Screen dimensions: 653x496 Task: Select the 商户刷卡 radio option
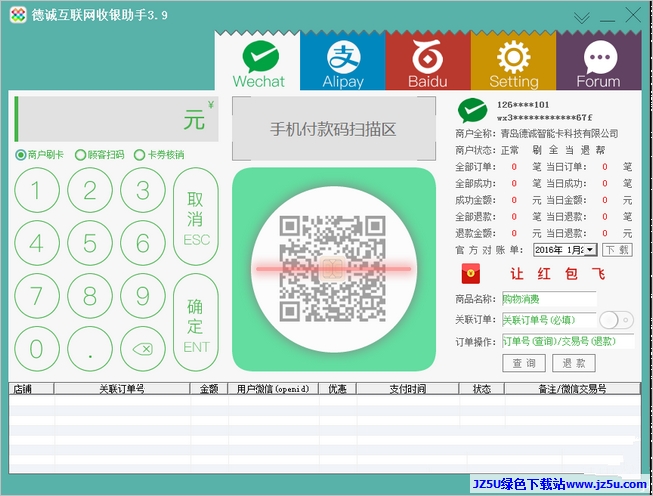tap(39, 155)
